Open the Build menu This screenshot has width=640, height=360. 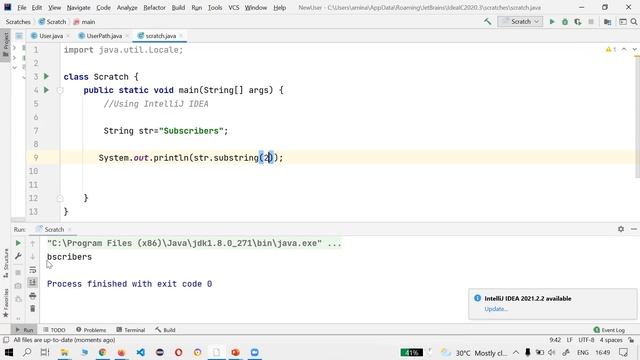pyautogui.click(x=178, y=7)
